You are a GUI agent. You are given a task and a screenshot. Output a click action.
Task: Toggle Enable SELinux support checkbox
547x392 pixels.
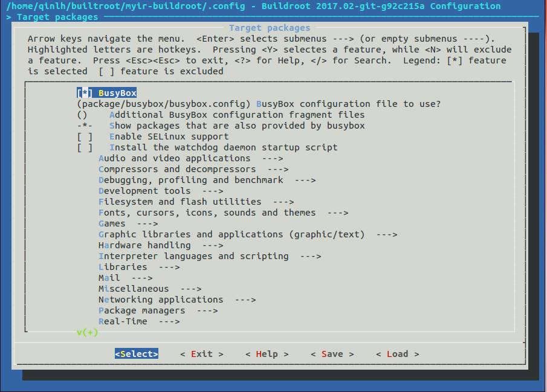coord(85,137)
